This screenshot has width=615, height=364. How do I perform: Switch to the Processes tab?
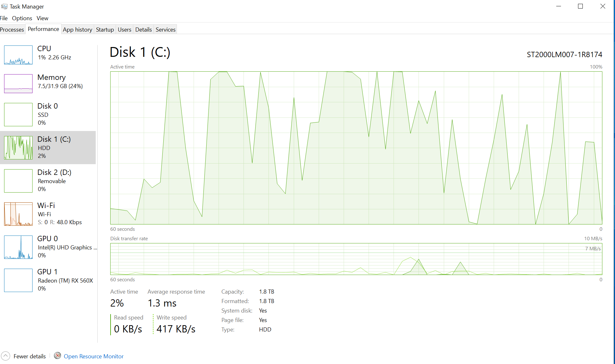click(12, 30)
